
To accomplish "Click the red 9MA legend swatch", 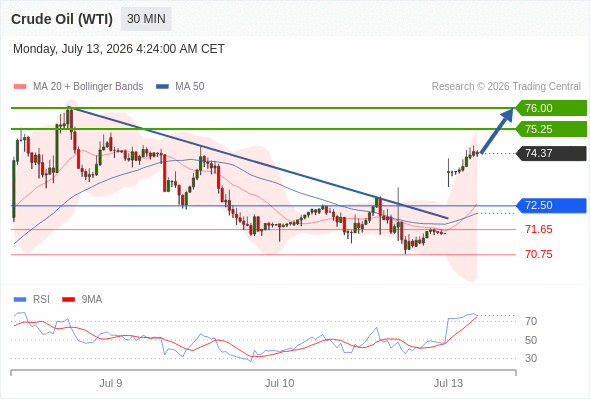I will click(68, 300).
